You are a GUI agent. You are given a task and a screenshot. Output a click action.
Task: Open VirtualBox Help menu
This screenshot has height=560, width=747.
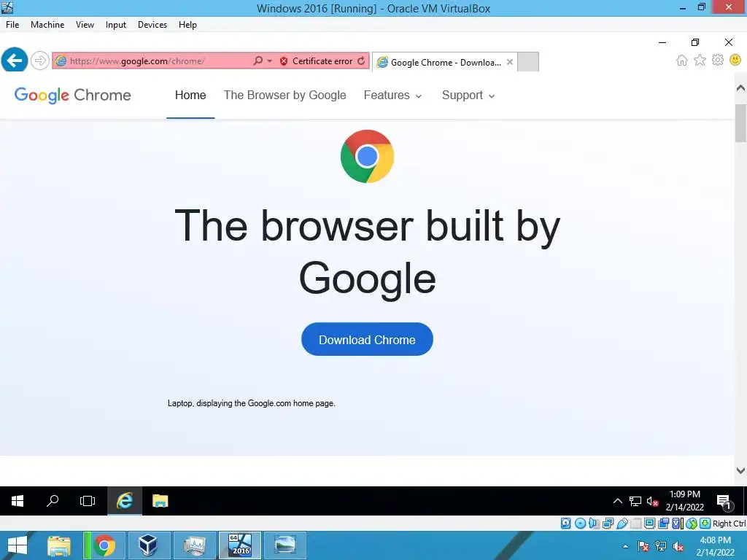click(x=187, y=25)
